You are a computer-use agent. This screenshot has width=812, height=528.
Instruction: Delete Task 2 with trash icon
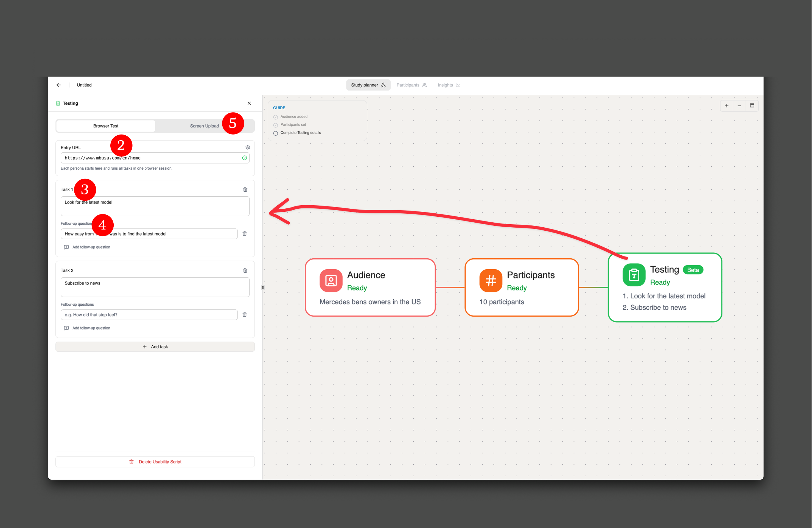(245, 270)
